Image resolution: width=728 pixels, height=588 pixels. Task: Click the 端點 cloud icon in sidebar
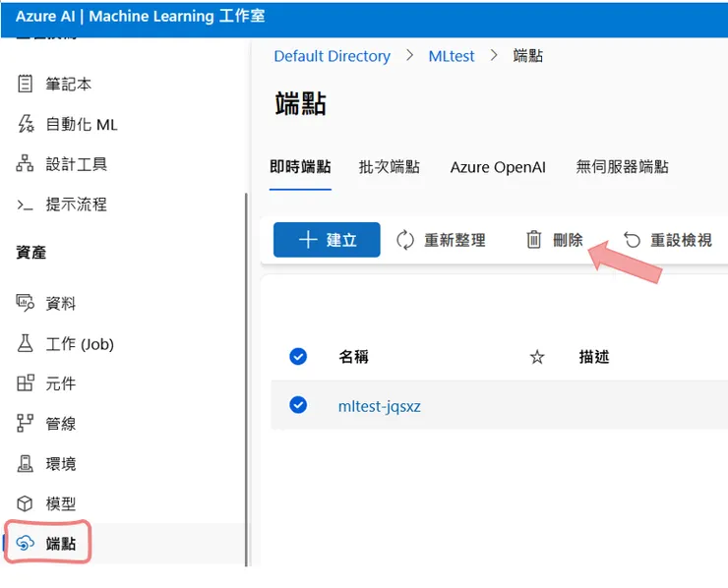pyautogui.click(x=25, y=543)
